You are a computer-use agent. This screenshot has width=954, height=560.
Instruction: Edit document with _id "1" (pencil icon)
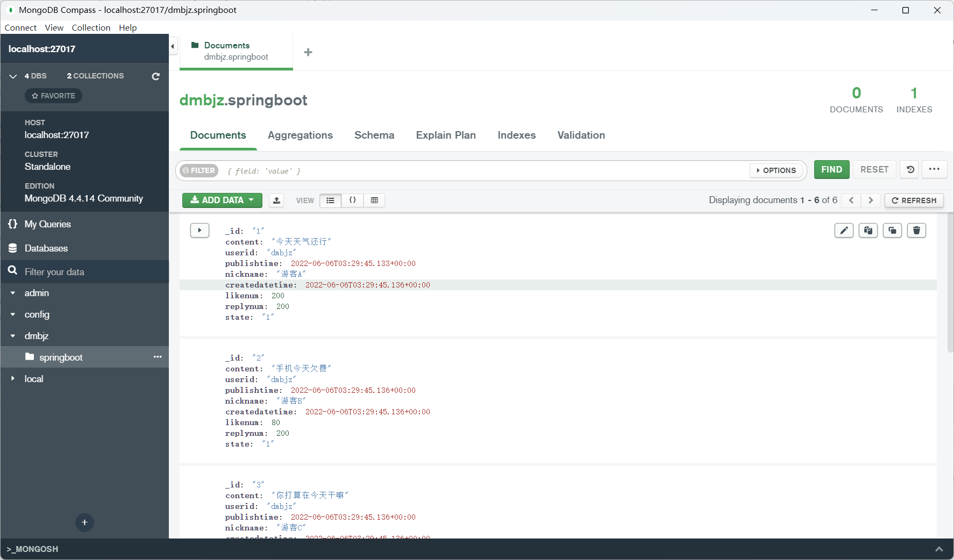point(844,231)
